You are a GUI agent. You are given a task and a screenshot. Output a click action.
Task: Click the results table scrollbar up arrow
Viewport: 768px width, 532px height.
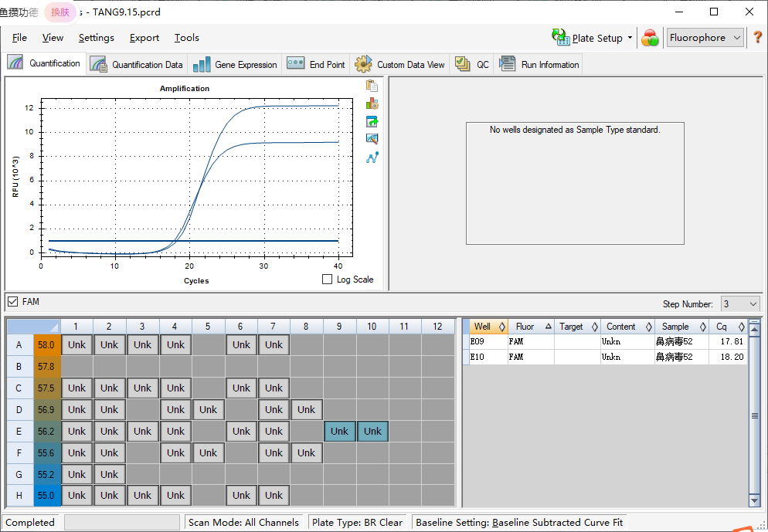754,330
